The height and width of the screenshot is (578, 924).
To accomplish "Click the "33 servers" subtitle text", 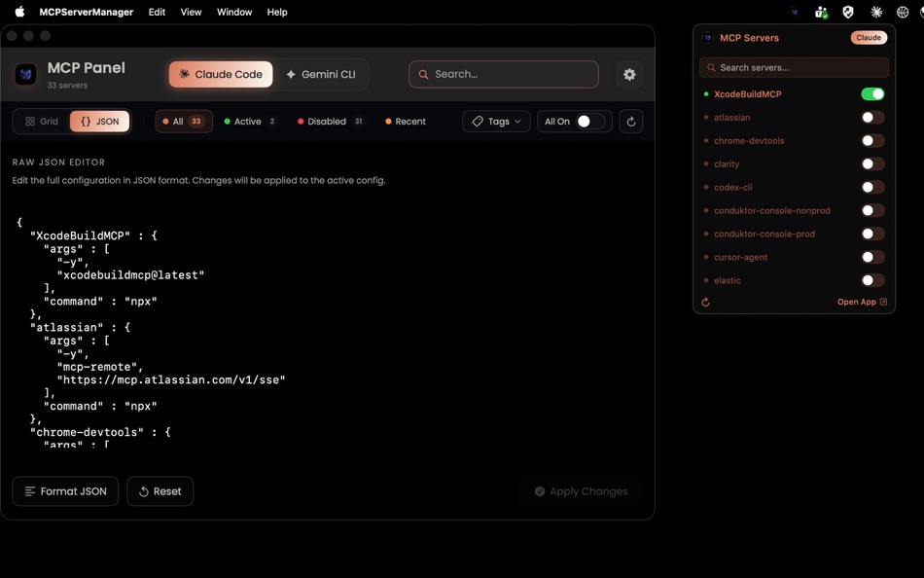I will (x=67, y=86).
